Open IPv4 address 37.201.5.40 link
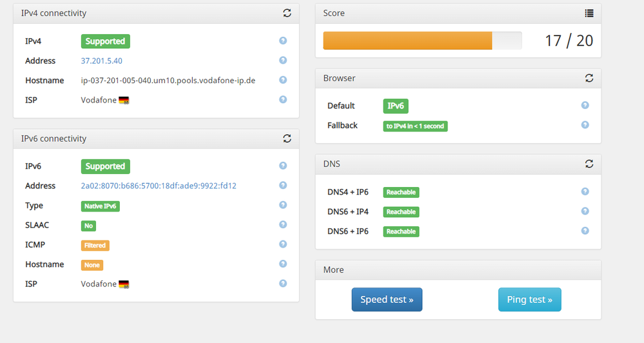This screenshot has width=644, height=343. coord(101,61)
